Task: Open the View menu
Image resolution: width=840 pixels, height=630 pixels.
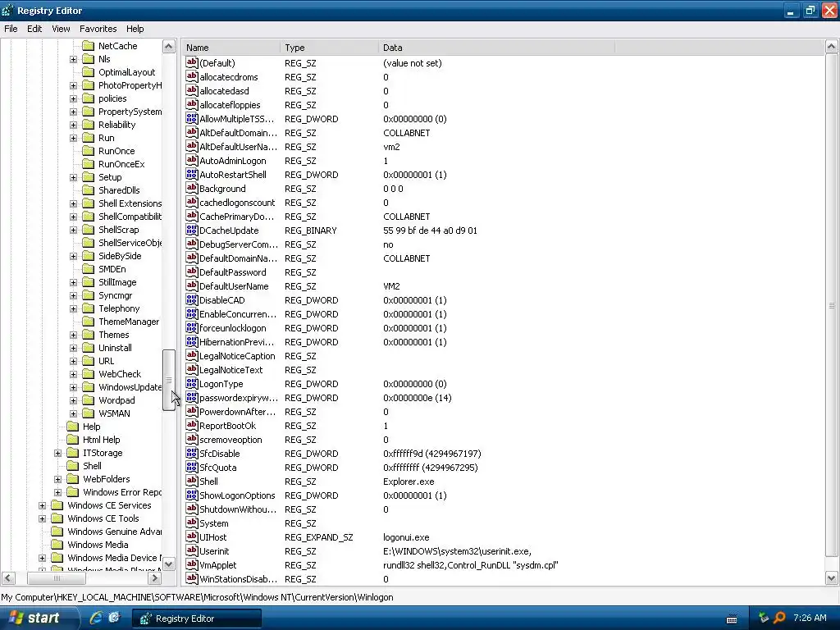Action: click(61, 29)
